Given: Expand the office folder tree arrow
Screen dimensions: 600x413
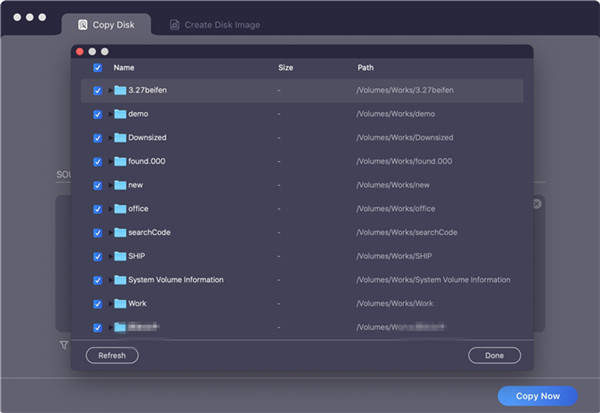Looking at the screenshot, I should 110,209.
